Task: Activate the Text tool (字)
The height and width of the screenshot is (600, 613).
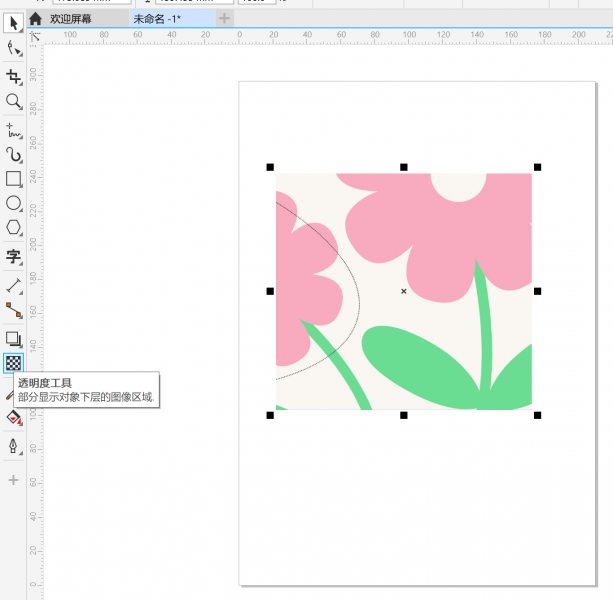Action: point(14,257)
